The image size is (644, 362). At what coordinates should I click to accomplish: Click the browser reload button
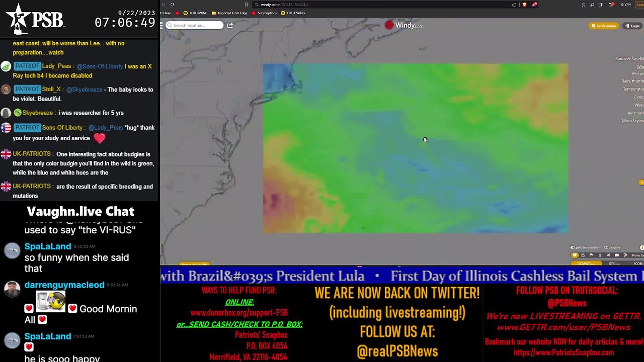point(172,5)
